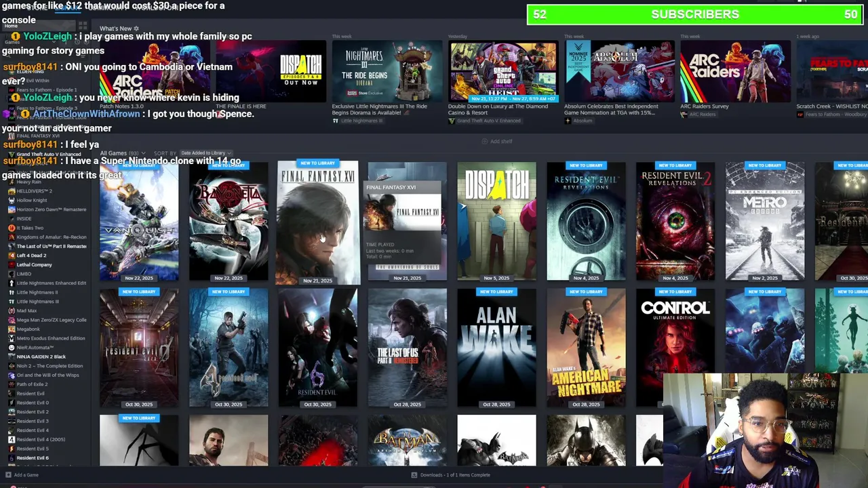This screenshot has height=488, width=868.
Task: Click the Hollow Knight icon in the game list
Action: pos(12,201)
